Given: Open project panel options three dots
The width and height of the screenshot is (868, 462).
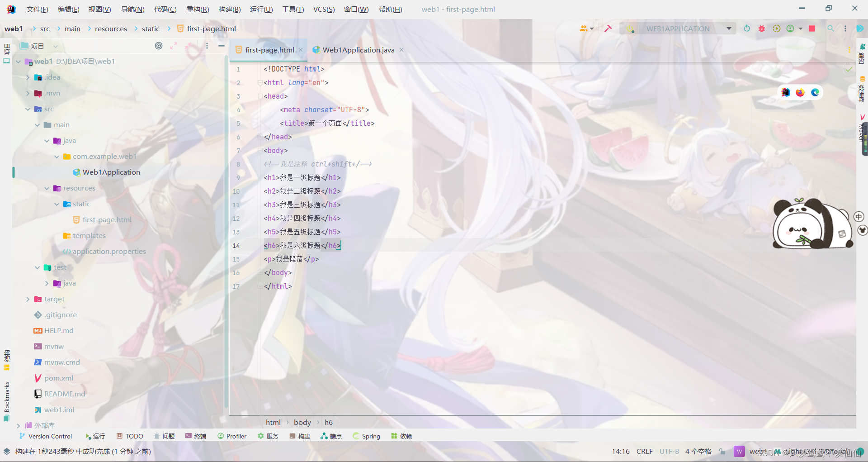Looking at the screenshot, I should [x=207, y=46].
